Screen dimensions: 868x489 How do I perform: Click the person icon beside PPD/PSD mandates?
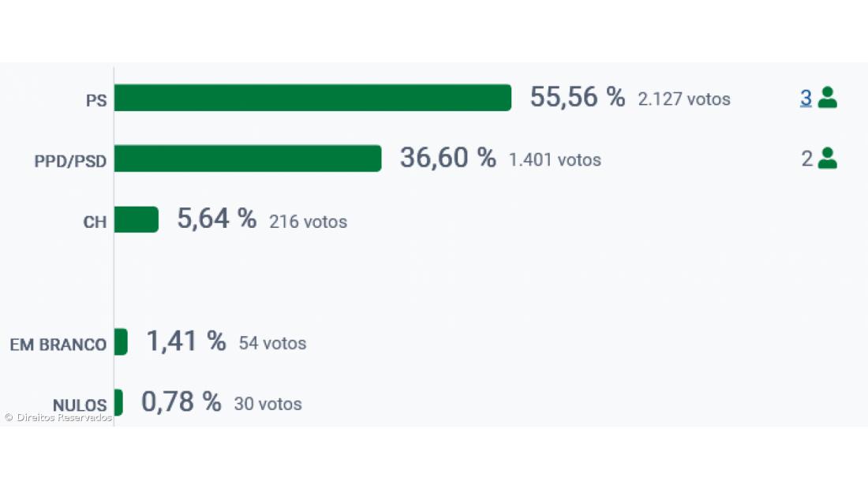pos(827,159)
